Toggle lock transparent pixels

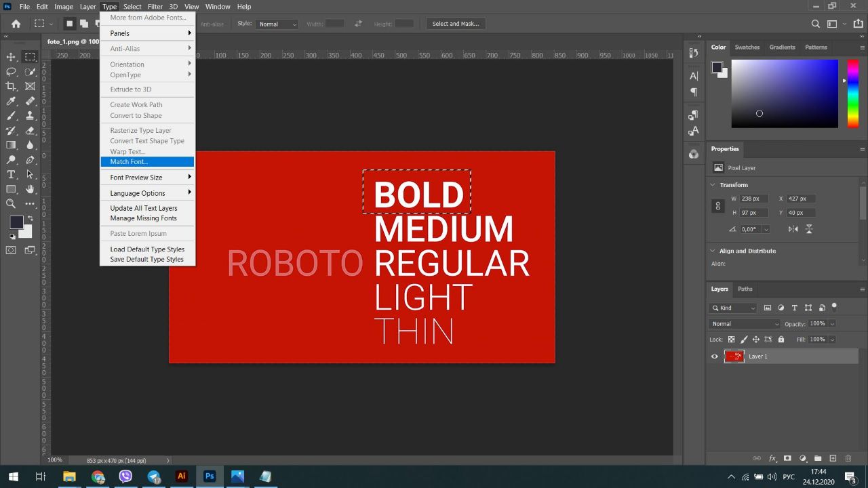pyautogui.click(x=731, y=340)
